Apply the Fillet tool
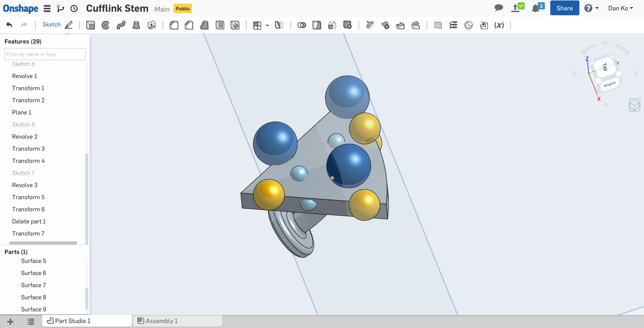 pos(174,25)
